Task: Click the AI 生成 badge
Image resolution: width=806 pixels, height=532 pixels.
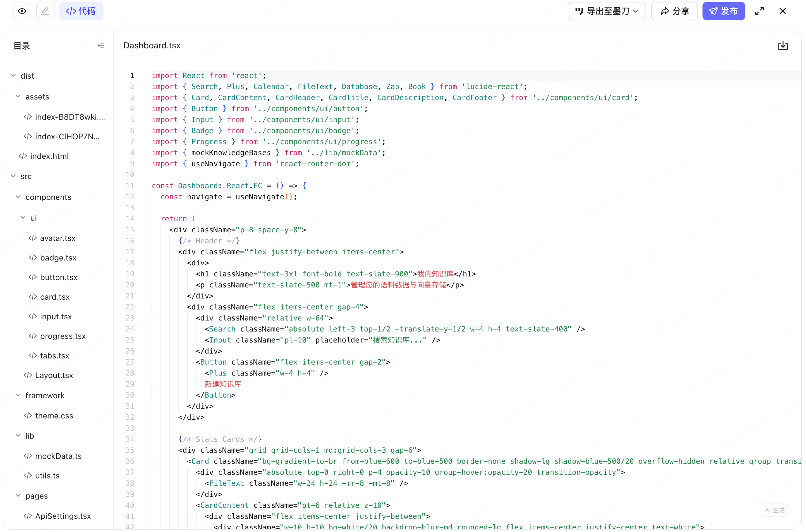Action: [775, 510]
